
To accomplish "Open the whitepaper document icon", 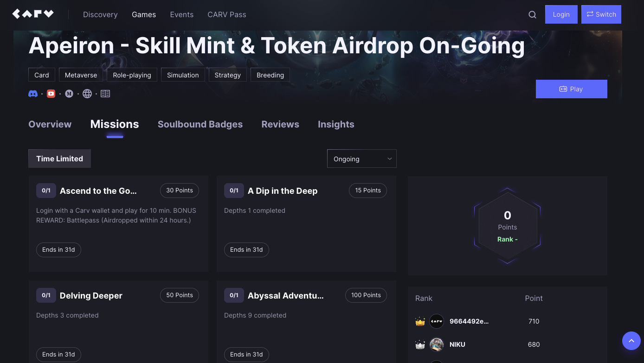I will 105,94.
